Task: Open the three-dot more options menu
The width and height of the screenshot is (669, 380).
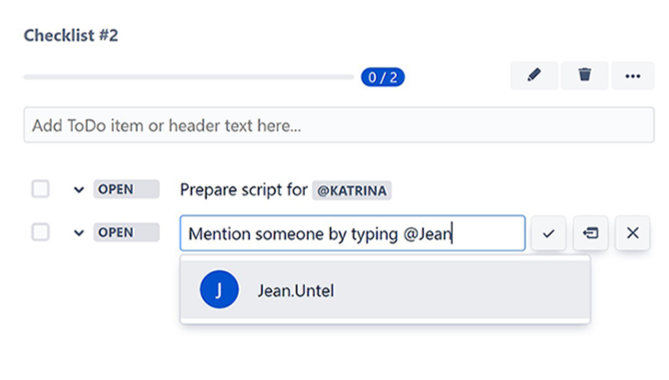Action: point(632,75)
